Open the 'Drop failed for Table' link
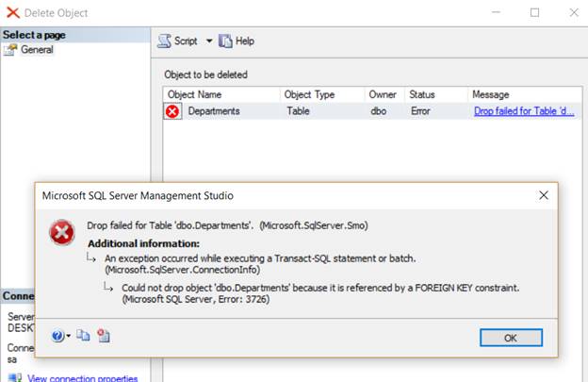The height and width of the screenshot is (382, 588). (x=523, y=111)
